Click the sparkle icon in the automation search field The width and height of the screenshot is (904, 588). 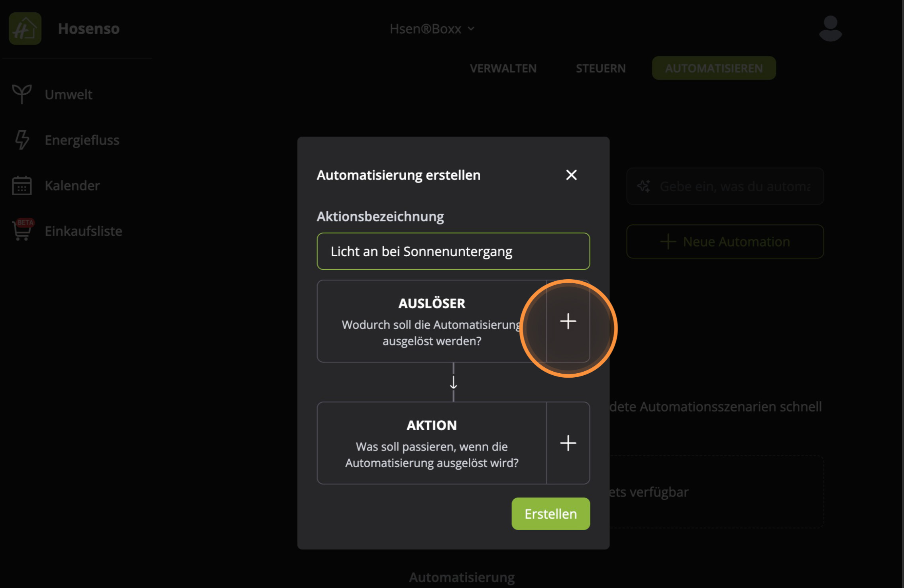644,186
